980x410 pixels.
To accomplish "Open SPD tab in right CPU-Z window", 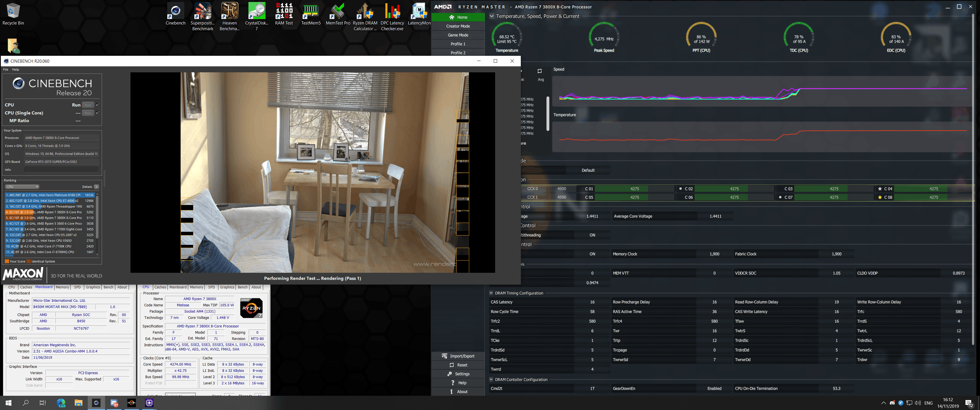I will (211, 287).
